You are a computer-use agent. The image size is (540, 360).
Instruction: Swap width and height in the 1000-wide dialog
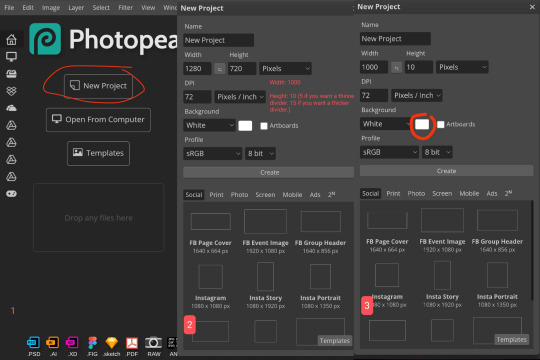396,67
